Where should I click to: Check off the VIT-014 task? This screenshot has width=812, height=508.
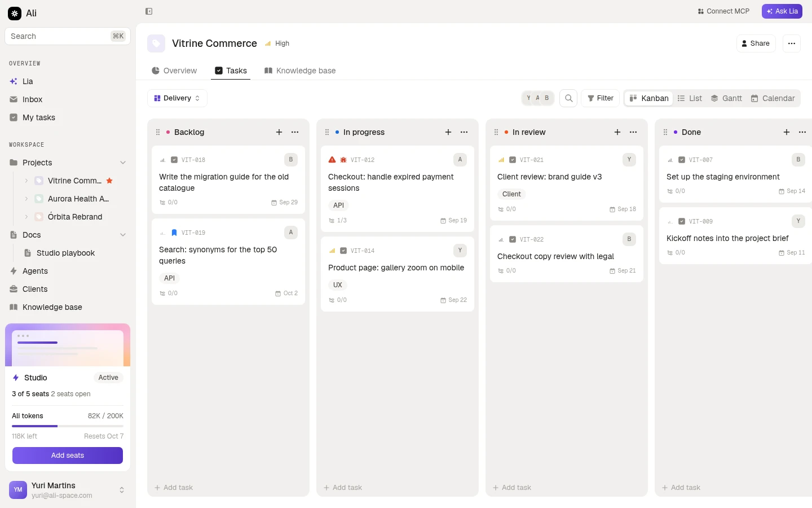click(343, 251)
